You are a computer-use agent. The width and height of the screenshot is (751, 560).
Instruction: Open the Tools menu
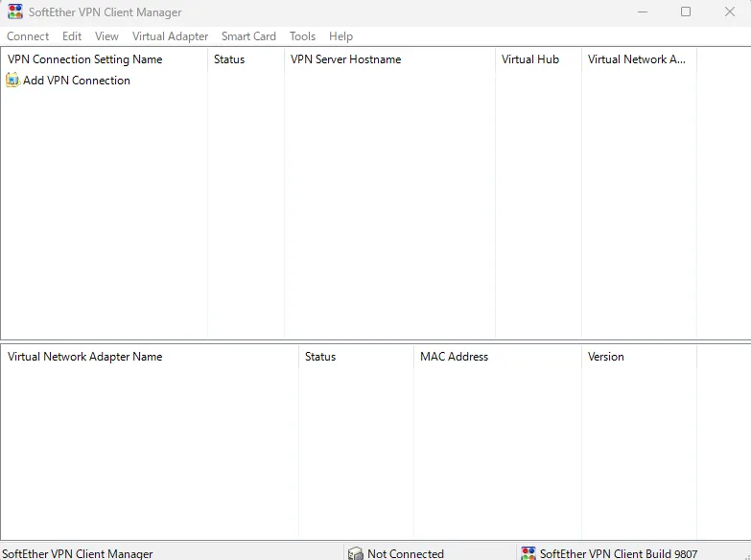pyautogui.click(x=302, y=36)
